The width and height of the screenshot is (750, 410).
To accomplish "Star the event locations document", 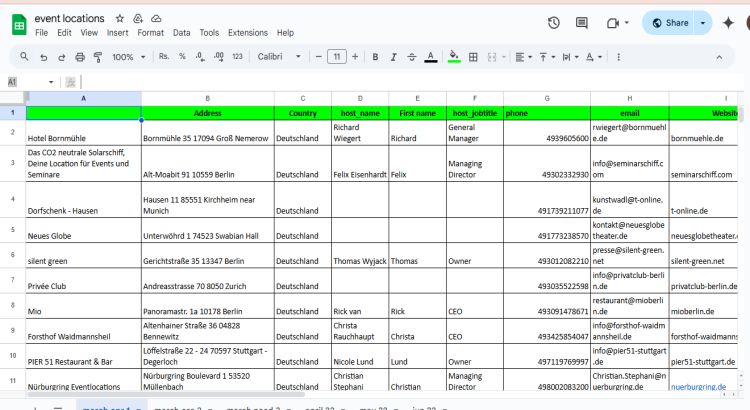I will click(120, 18).
